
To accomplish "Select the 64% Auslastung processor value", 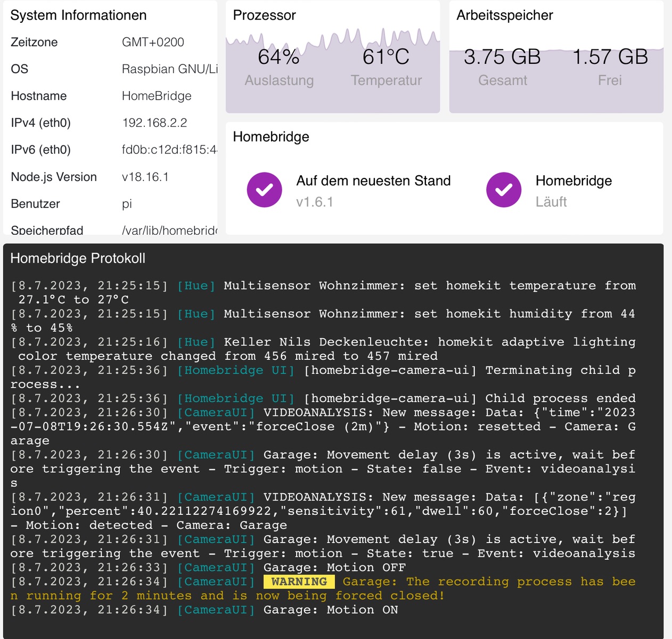I will (278, 58).
